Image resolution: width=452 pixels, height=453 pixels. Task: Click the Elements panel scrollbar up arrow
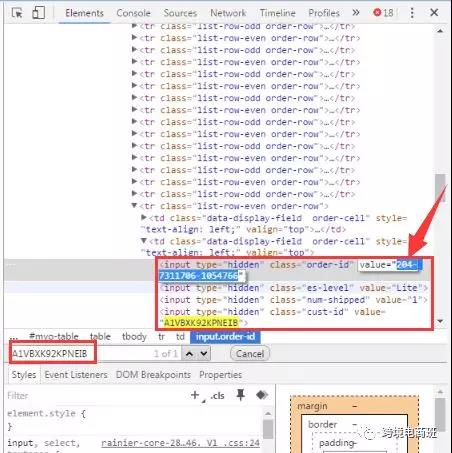(x=440, y=31)
